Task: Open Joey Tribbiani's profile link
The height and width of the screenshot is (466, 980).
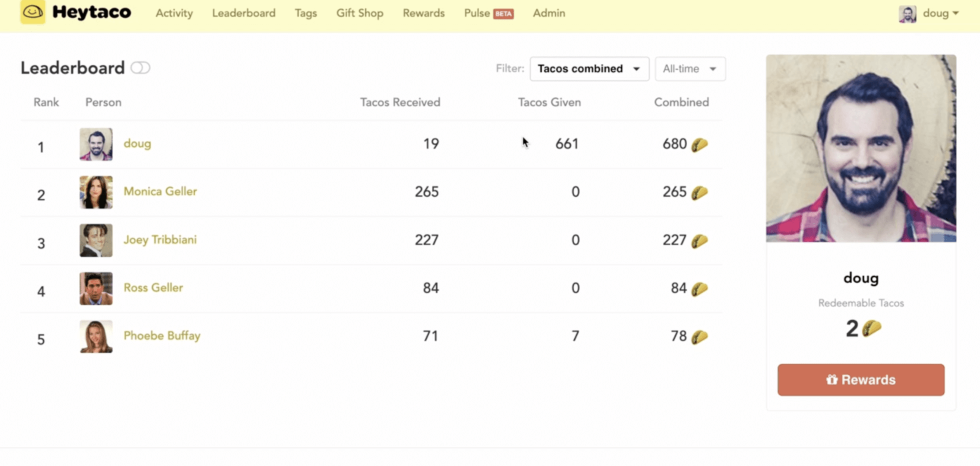Action: coord(160,240)
